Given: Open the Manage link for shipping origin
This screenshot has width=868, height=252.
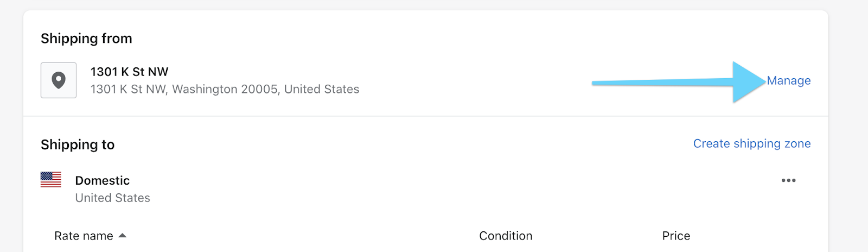Looking at the screenshot, I should pyautogui.click(x=788, y=81).
